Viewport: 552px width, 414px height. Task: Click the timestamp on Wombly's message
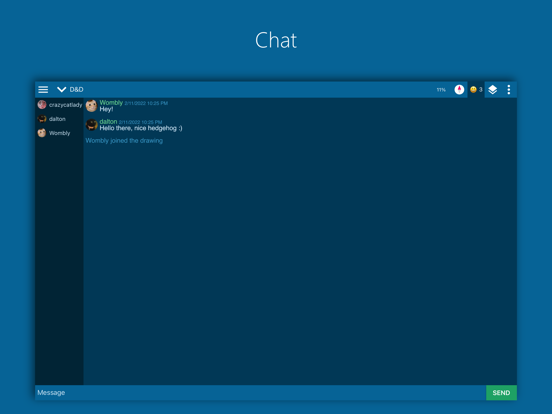pos(146,103)
